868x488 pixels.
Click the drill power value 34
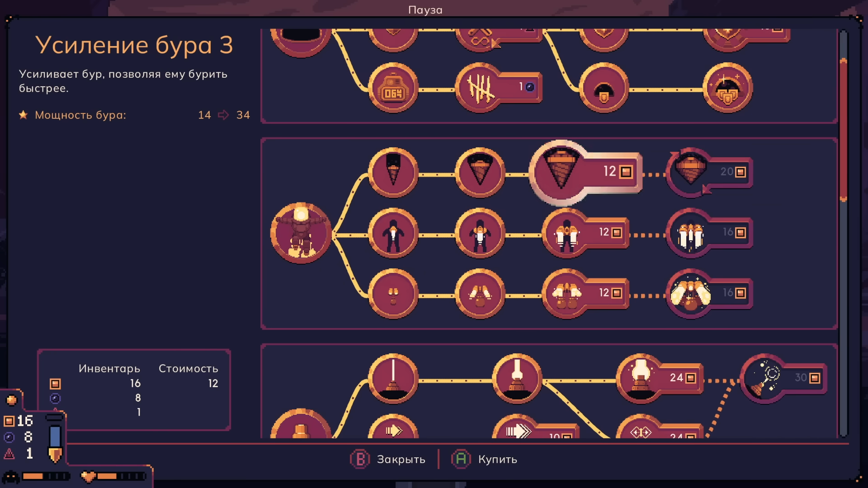(x=243, y=115)
